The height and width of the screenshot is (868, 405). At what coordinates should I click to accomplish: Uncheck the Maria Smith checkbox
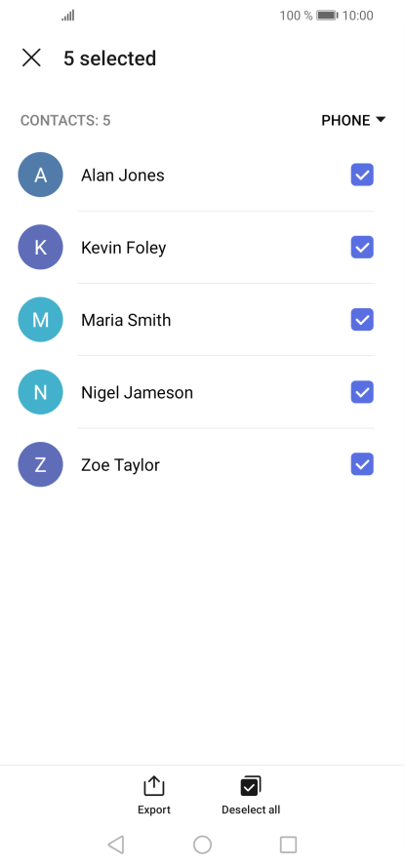click(x=362, y=320)
